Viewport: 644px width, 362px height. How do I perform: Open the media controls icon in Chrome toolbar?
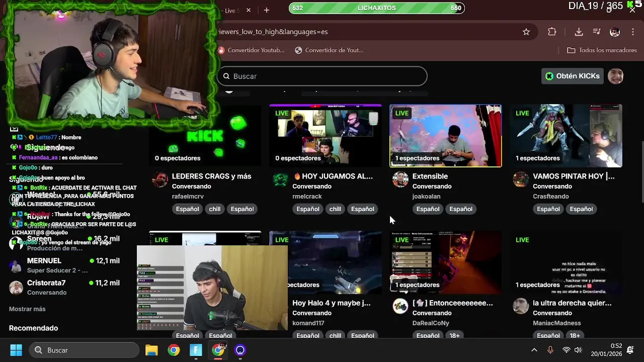597,32
